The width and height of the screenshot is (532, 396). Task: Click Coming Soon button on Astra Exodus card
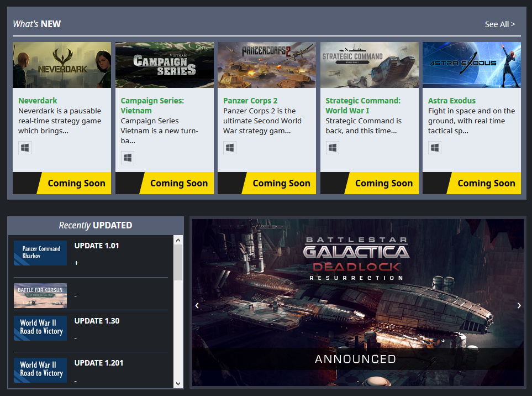click(x=486, y=183)
